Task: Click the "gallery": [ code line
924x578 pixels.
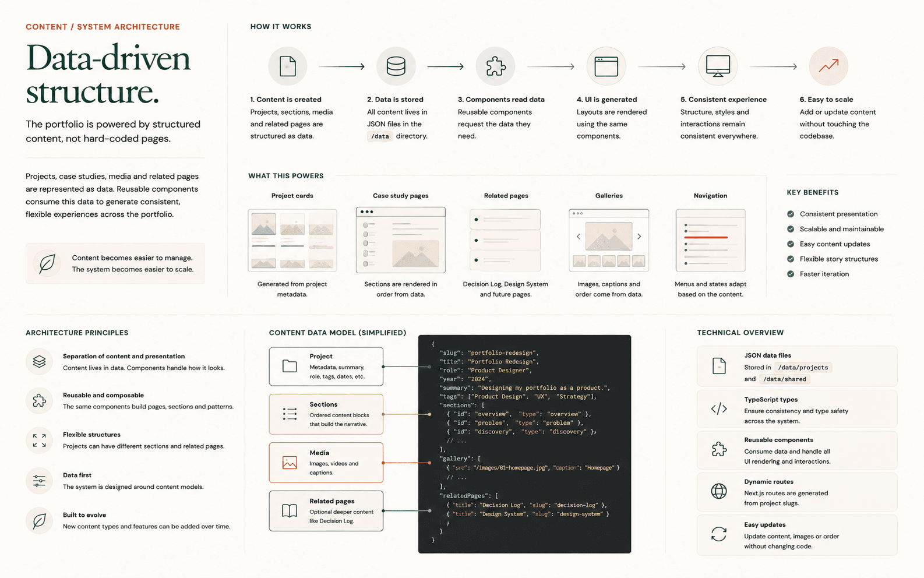Action: (x=460, y=459)
